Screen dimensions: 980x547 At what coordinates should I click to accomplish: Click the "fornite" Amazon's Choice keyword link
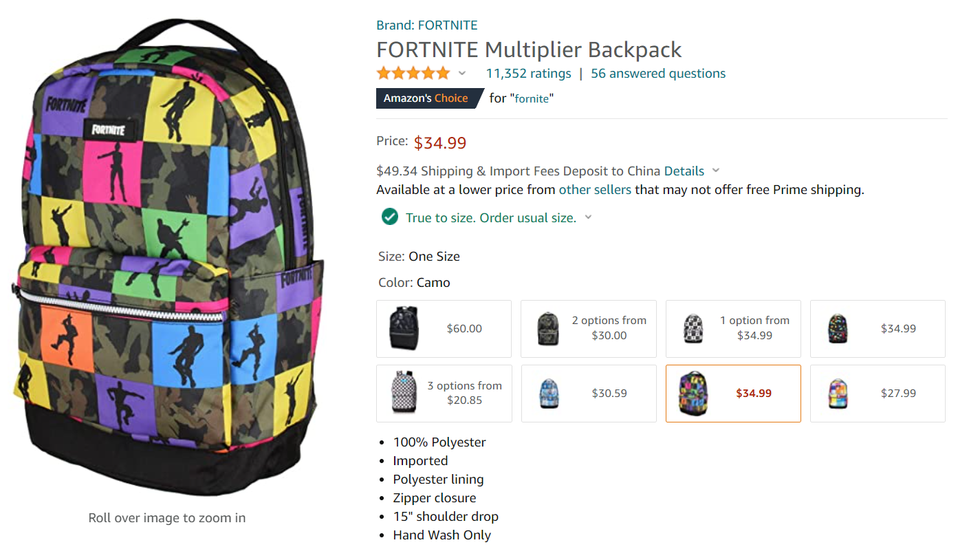pos(532,98)
